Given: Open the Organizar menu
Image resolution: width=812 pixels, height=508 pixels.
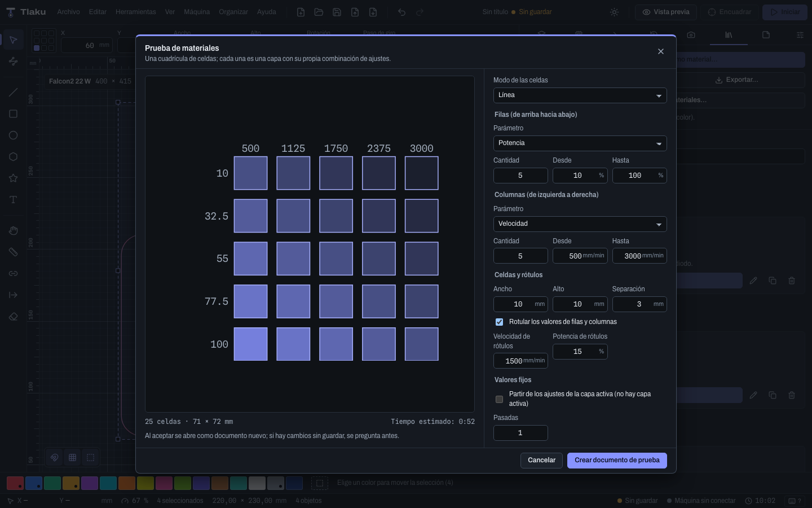Looking at the screenshot, I should pos(233,12).
